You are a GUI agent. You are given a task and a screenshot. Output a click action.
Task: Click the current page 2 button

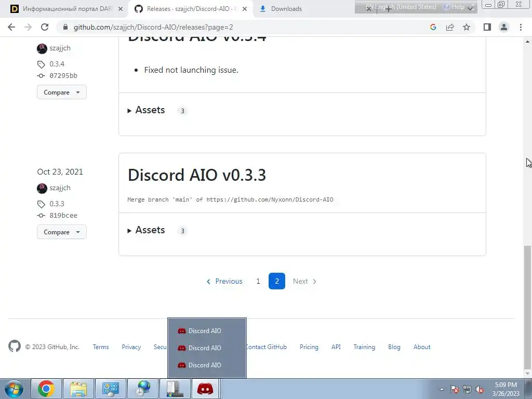click(277, 281)
